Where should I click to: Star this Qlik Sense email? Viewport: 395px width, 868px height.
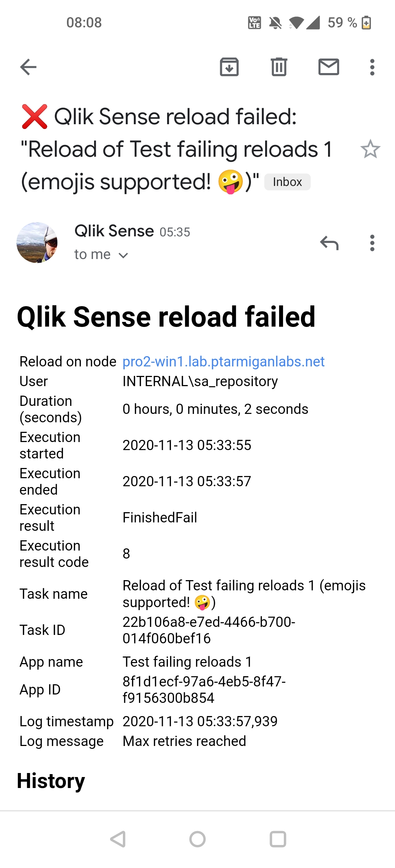(370, 149)
